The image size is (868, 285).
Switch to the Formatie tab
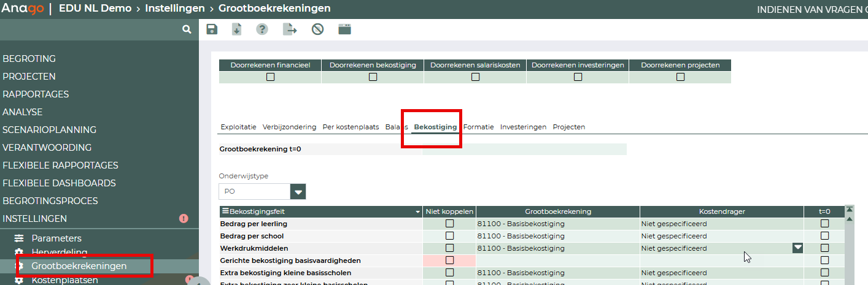point(478,127)
